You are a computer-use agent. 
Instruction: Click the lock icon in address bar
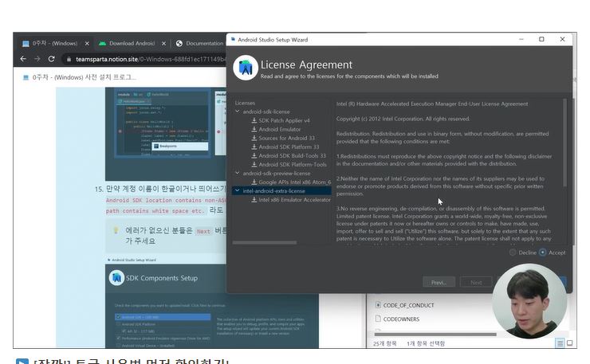tap(69, 59)
